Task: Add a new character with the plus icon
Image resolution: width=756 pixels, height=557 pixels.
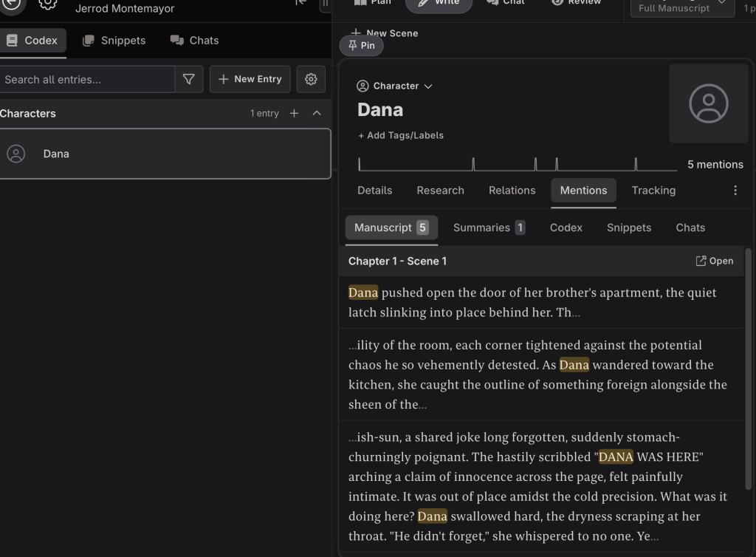Action: (x=294, y=113)
